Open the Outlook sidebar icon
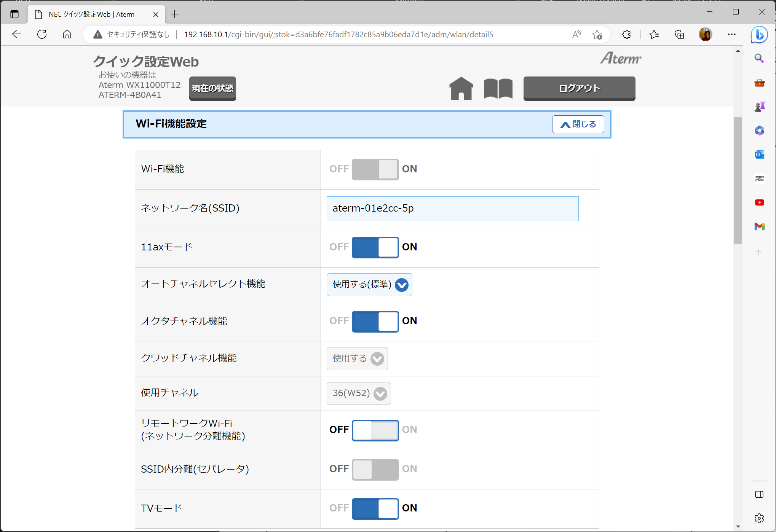The image size is (776, 532). 759,155
